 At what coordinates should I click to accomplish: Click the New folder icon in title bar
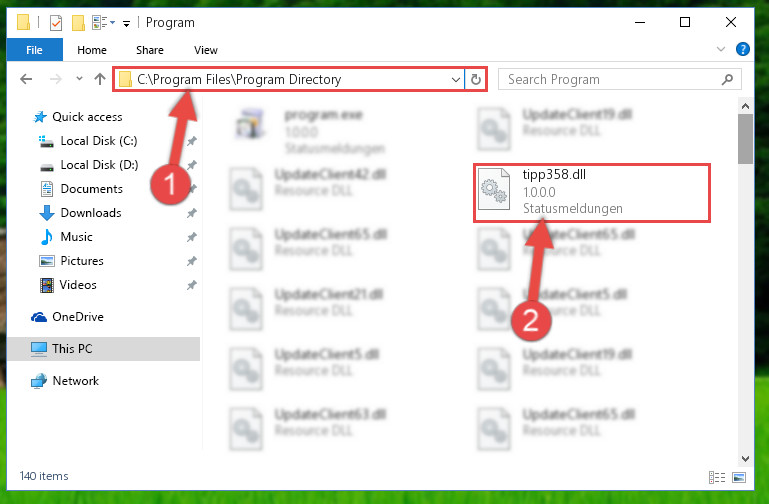pos(78,23)
